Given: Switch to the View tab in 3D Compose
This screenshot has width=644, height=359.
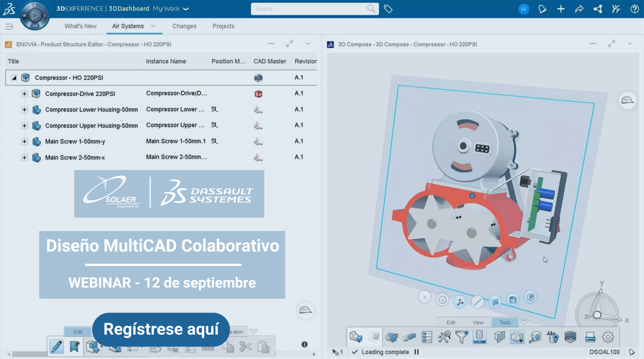Looking at the screenshot, I should tap(478, 322).
